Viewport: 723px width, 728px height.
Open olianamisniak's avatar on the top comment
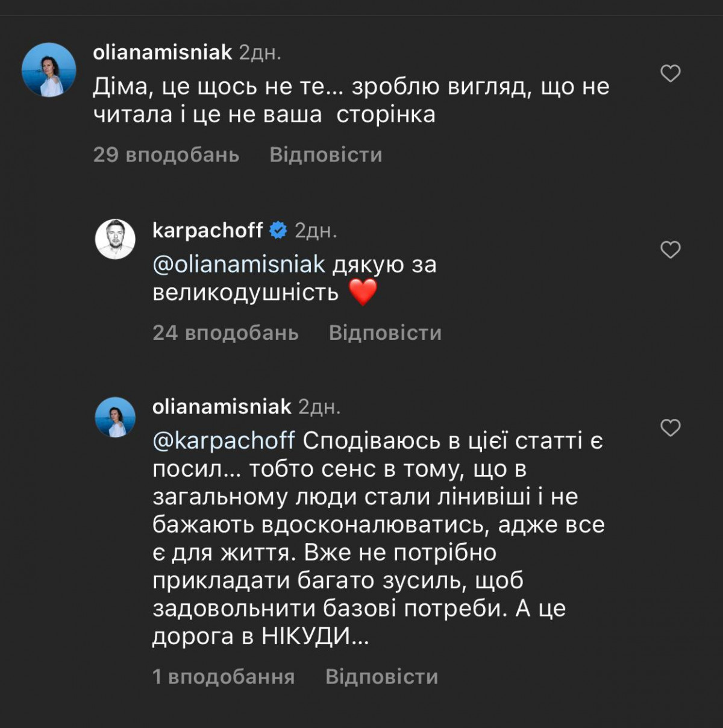pos(49,70)
